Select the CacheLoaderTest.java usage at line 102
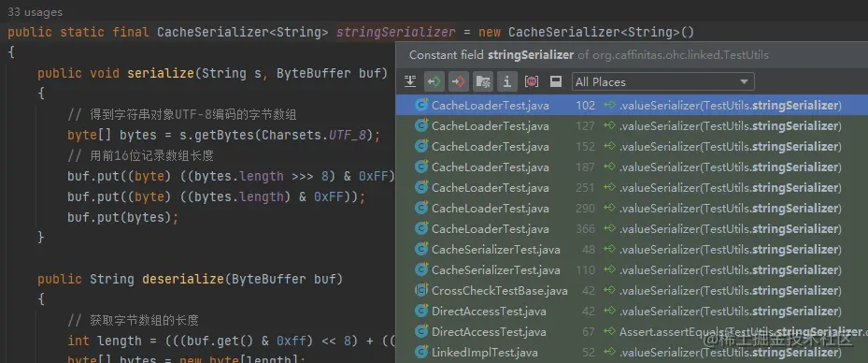 pyautogui.click(x=632, y=105)
